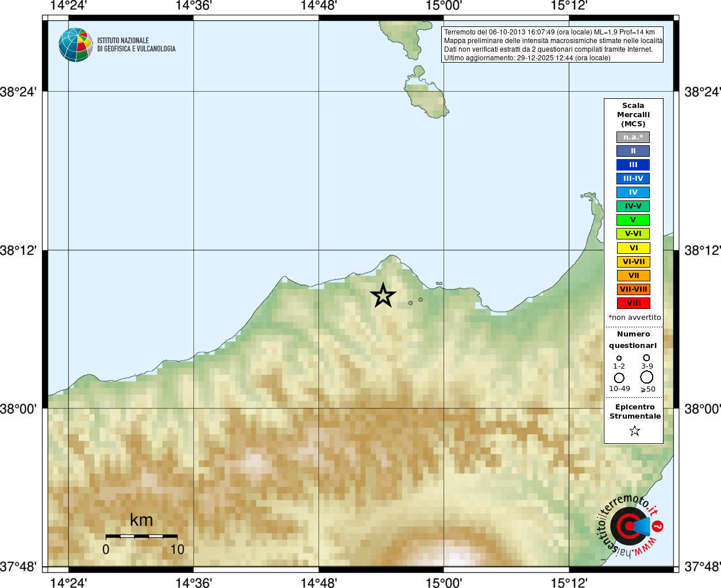Select the yellow VI intensity swatch
This screenshot has height=588, width=721.
click(633, 248)
